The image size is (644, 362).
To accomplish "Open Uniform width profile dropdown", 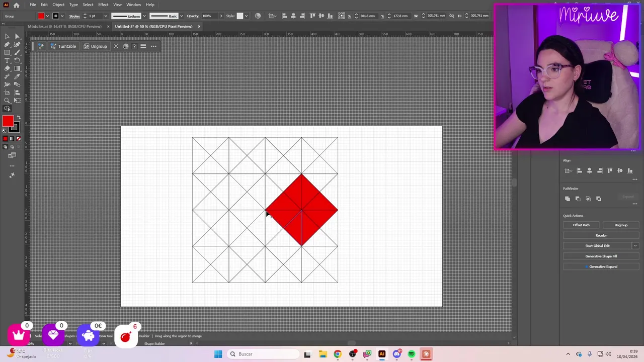I will click(144, 16).
